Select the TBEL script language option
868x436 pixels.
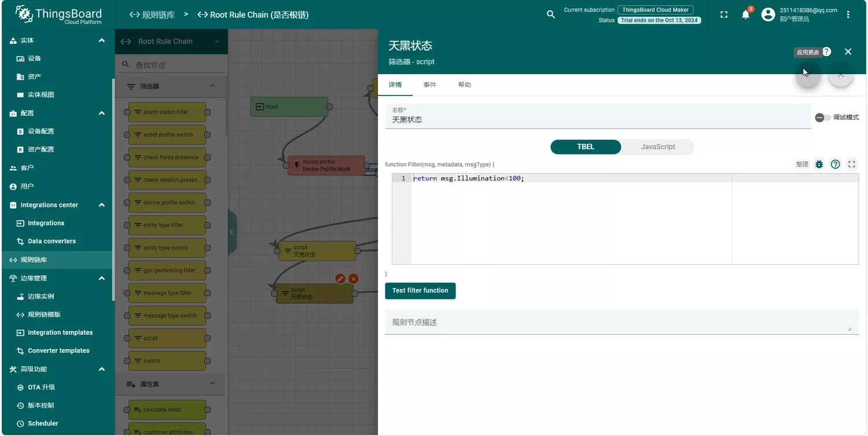(x=586, y=147)
